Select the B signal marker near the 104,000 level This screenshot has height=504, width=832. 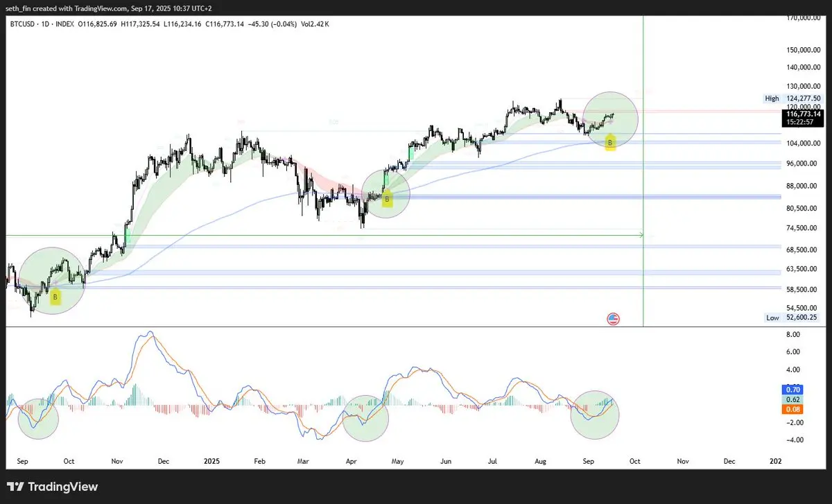pyautogui.click(x=610, y=144)
